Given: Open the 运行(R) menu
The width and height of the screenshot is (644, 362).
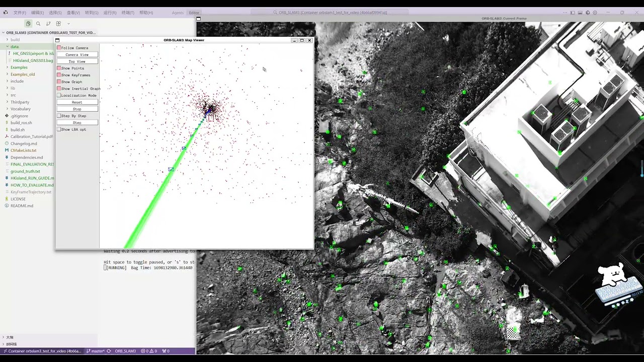Looking at the screenshot, I should click(110, 13).
